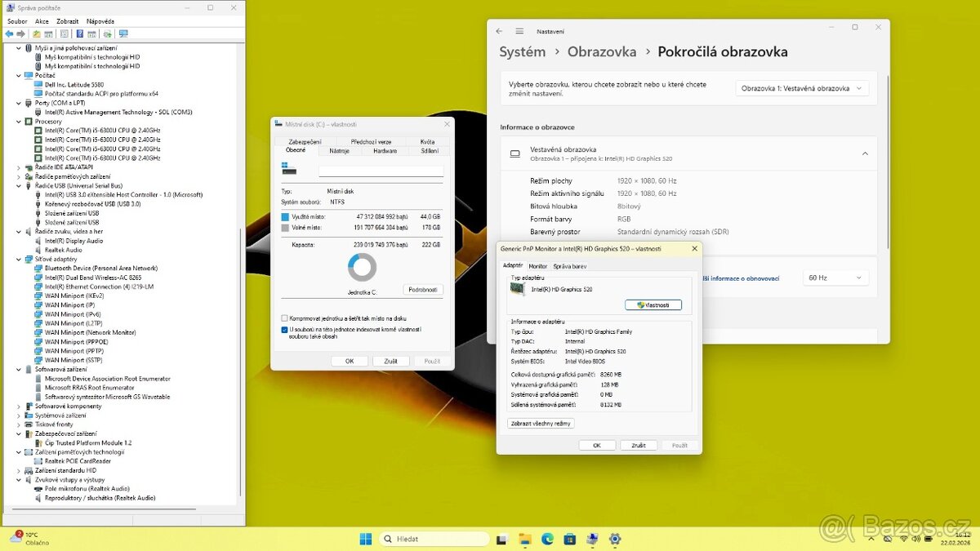Image resolution: width=980 pixels, height=551 pixels.
Task: Open File Explorer from the taskbar
Action: tap(523, 539)
